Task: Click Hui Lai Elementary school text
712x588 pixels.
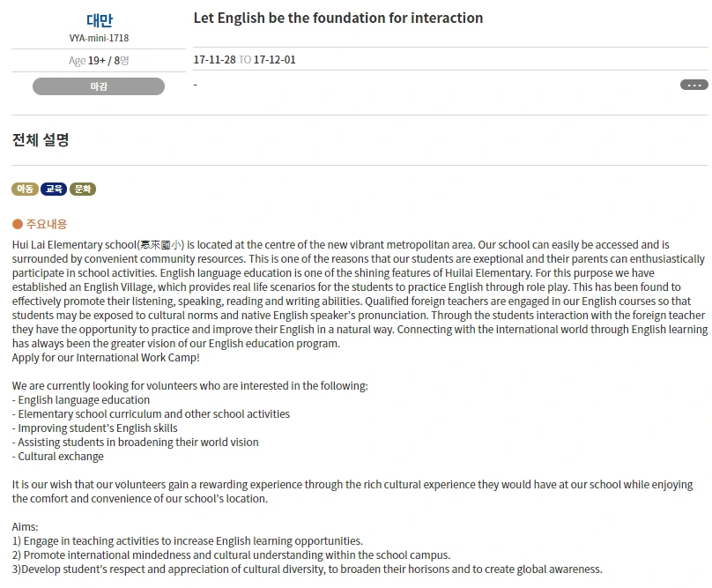Action: pos(74,245)
